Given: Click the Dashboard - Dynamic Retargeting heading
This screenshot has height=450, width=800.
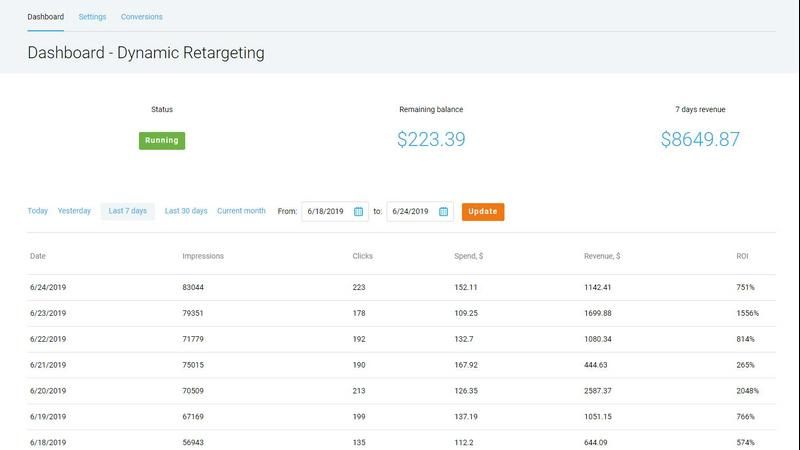Looking at the screenshot, I should 146,53.
